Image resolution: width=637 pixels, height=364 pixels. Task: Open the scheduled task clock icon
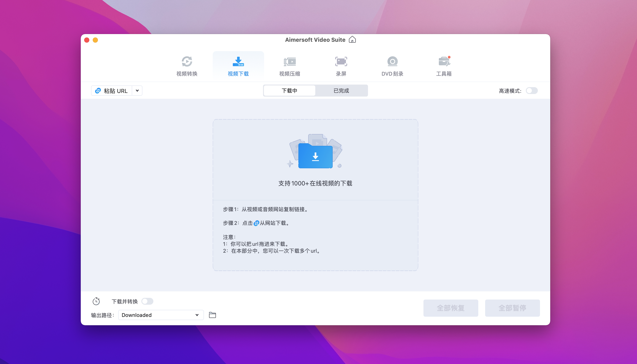pos(96,301)
